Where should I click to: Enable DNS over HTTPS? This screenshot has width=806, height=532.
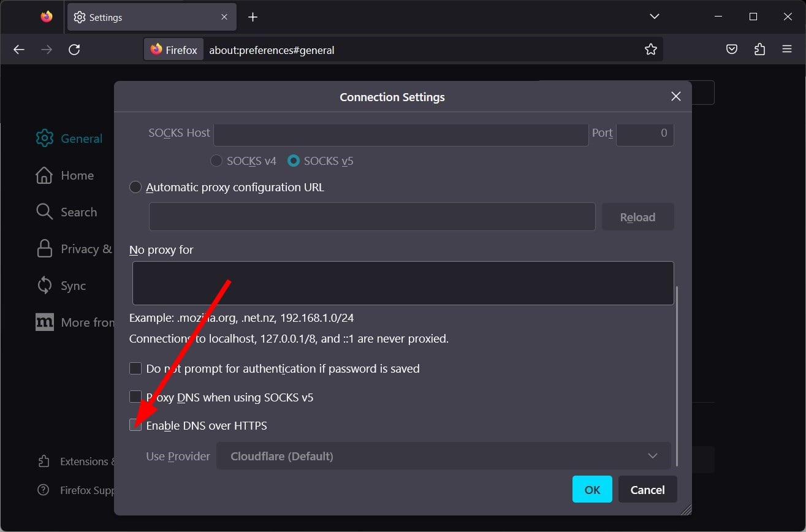click(x=135, y=425)
